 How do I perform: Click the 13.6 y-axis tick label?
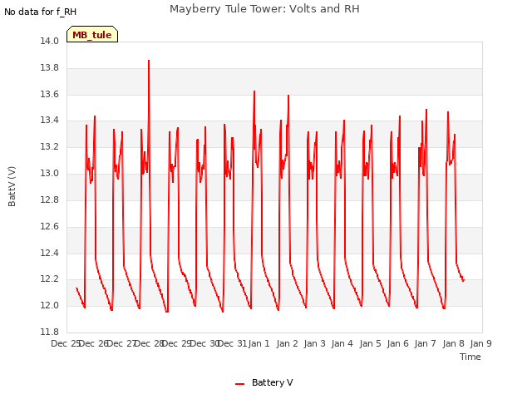point(50,94)
